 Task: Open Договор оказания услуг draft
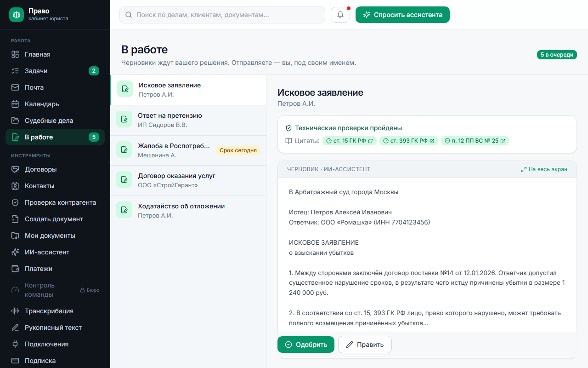[188, 180]
